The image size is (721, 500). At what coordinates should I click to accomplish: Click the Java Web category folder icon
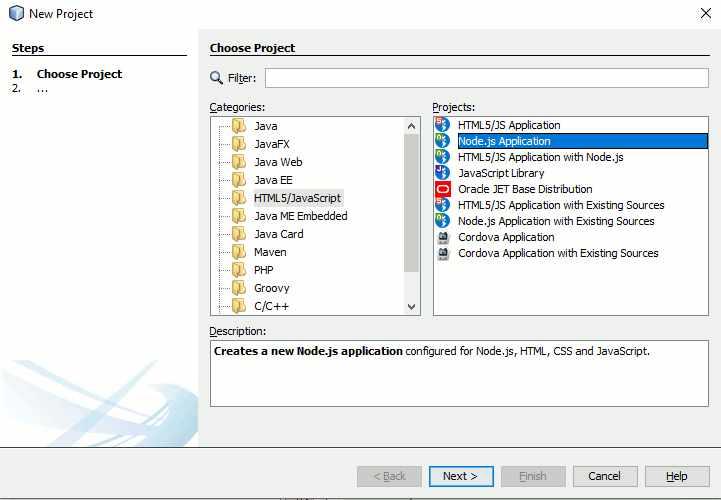[239, 162]
